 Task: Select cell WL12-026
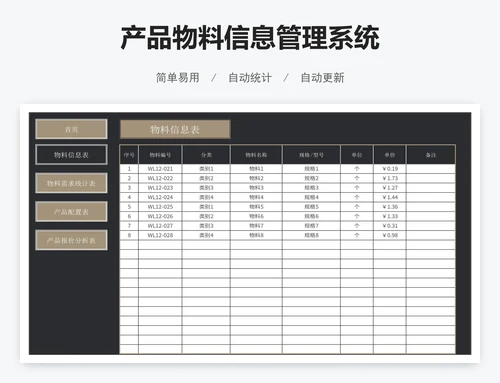(x=160, y=216)
